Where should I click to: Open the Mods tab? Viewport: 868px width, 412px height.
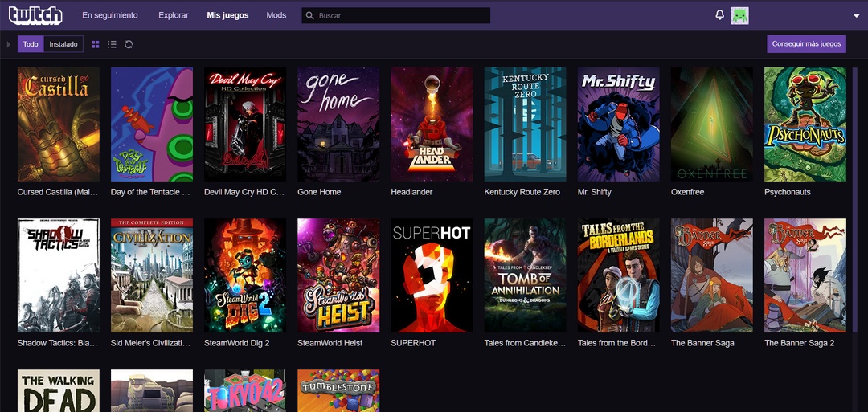(x=276, y=15)
